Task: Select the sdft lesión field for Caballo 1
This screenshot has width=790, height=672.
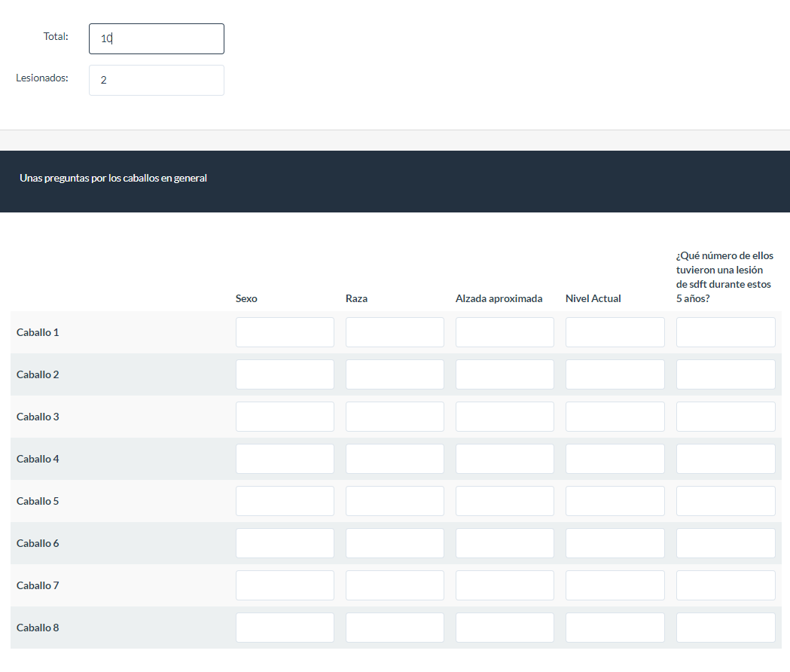Action: coord(725,332)
